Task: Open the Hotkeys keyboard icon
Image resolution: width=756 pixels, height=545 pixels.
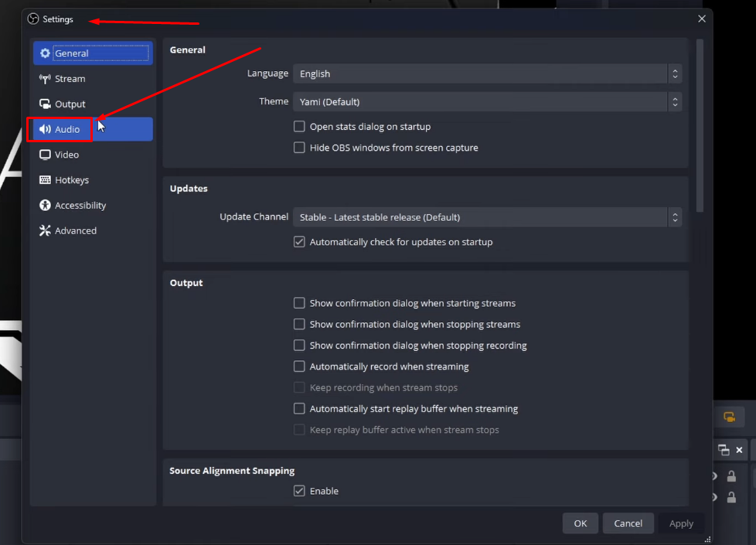Action: 45,180
